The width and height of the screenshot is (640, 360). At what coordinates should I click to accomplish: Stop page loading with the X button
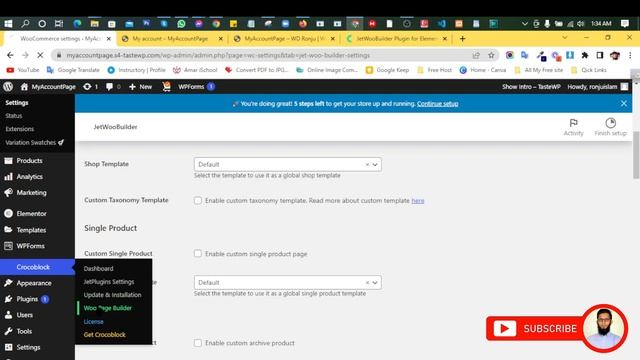point(40,55)
